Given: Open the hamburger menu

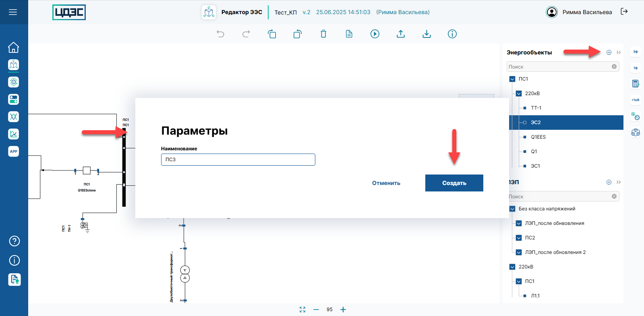Looking at the screenshot, I should [13, 12].
